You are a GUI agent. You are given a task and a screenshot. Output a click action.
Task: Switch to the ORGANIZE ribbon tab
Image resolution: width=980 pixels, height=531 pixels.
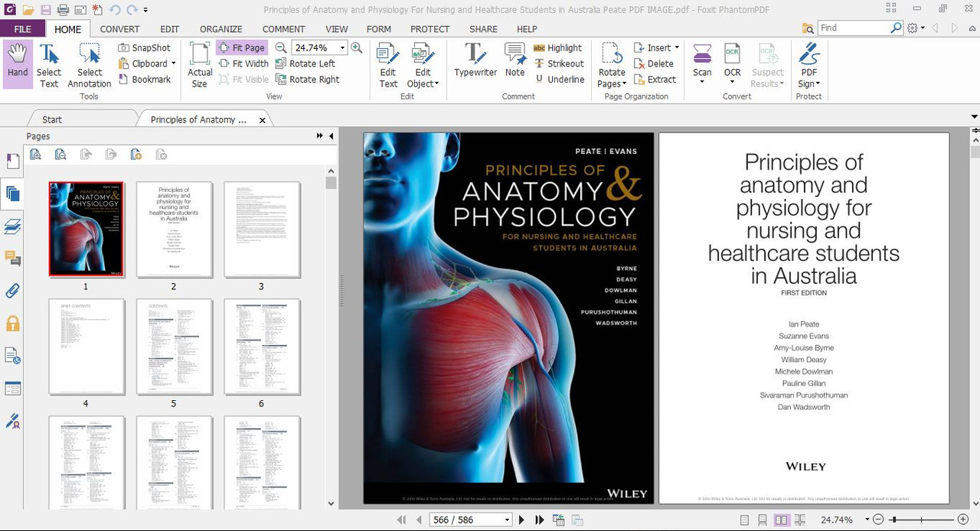[221, 29]
